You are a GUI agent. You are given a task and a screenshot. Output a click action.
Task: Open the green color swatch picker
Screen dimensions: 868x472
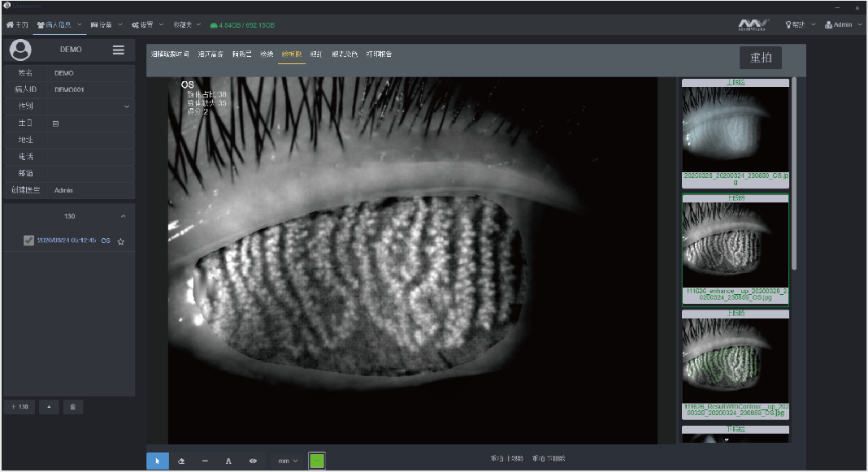click(317, 461)
